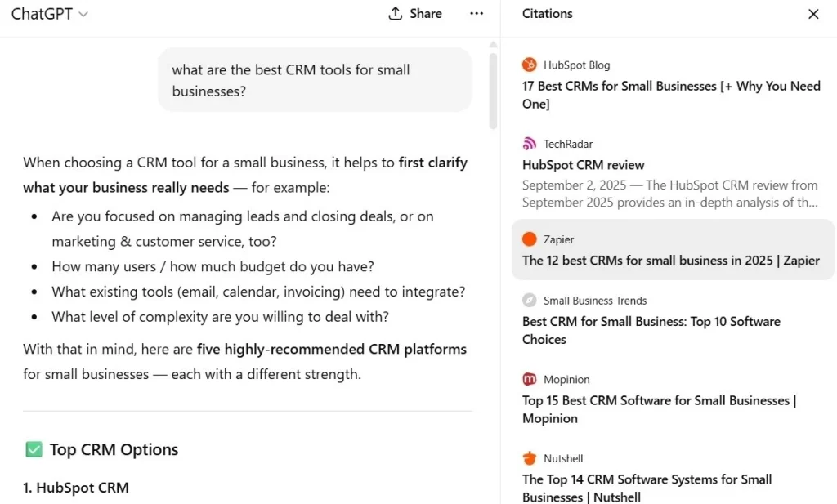Click the Mopinion source icon
Image resolution: width=837 pixels, height=504 pixels.
[x=529, y=379]
